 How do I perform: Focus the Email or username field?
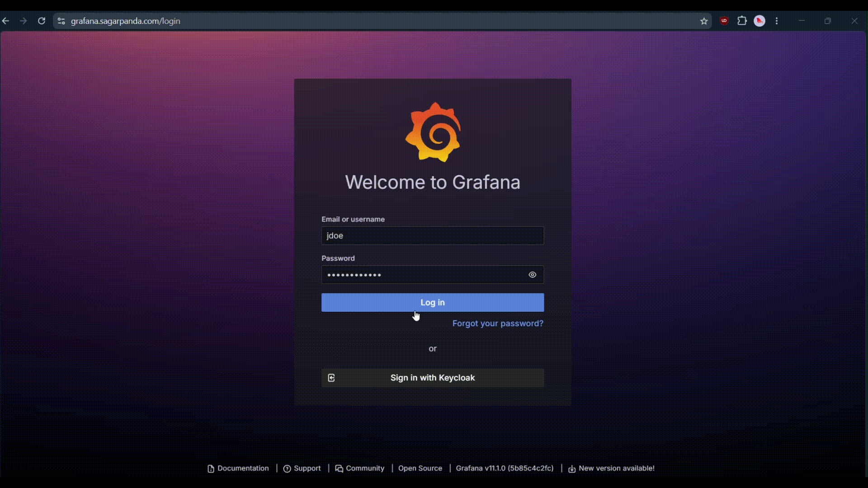433,236
